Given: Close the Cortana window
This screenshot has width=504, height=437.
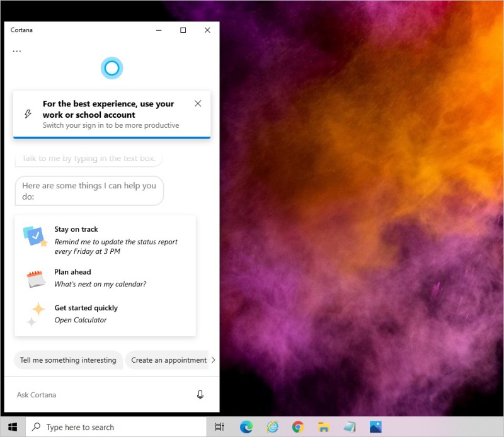Looking at the screenshot, I should pos(207,30).
